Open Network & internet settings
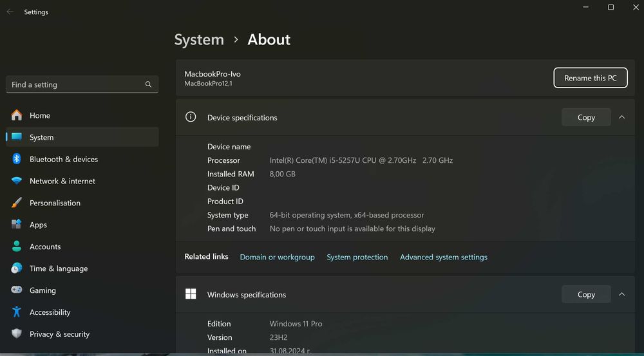Viewport: 644px width, 356px height. (x=82, y=181)
